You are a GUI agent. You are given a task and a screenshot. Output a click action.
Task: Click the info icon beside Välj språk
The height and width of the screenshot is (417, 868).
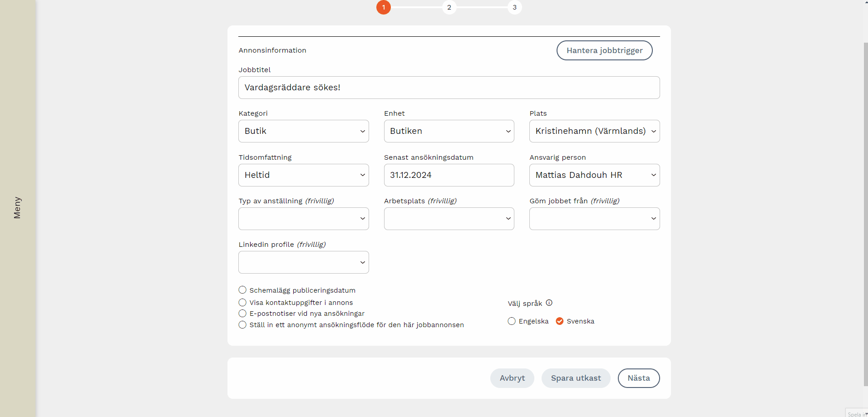pyautogui.click(x=549, y=303)
